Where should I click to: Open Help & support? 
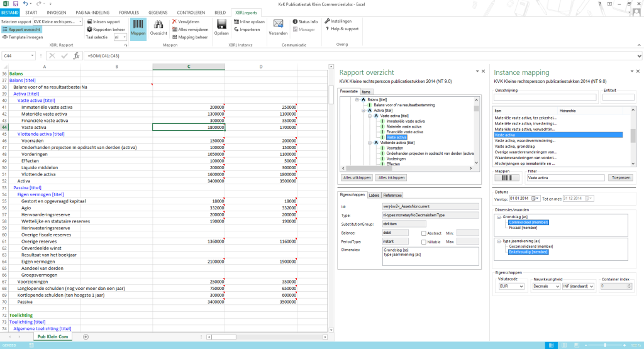[x=341, y=29]
